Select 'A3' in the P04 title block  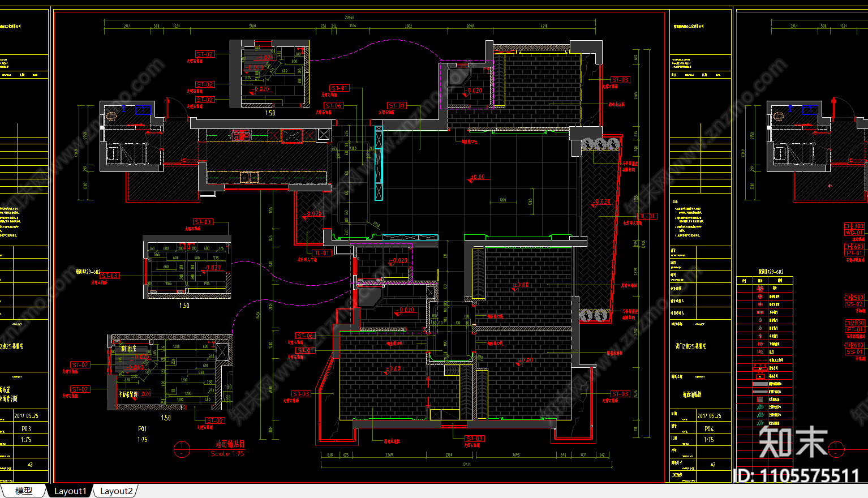pyautogui.click(x=713, y=465)
